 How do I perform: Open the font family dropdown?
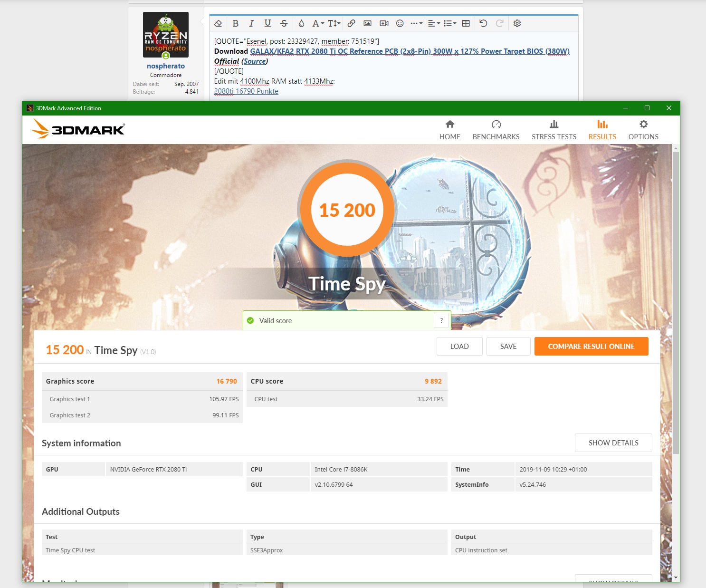click(x=318, y=23)
